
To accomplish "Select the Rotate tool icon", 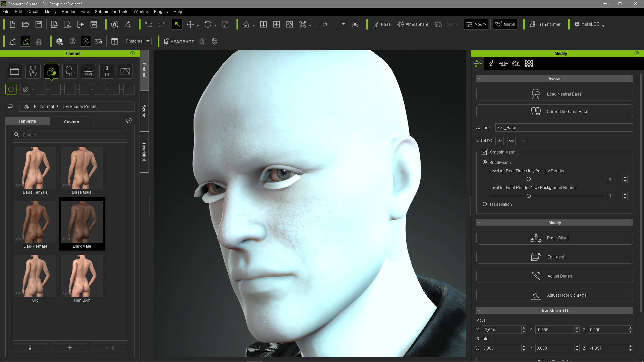I will 208,24.
